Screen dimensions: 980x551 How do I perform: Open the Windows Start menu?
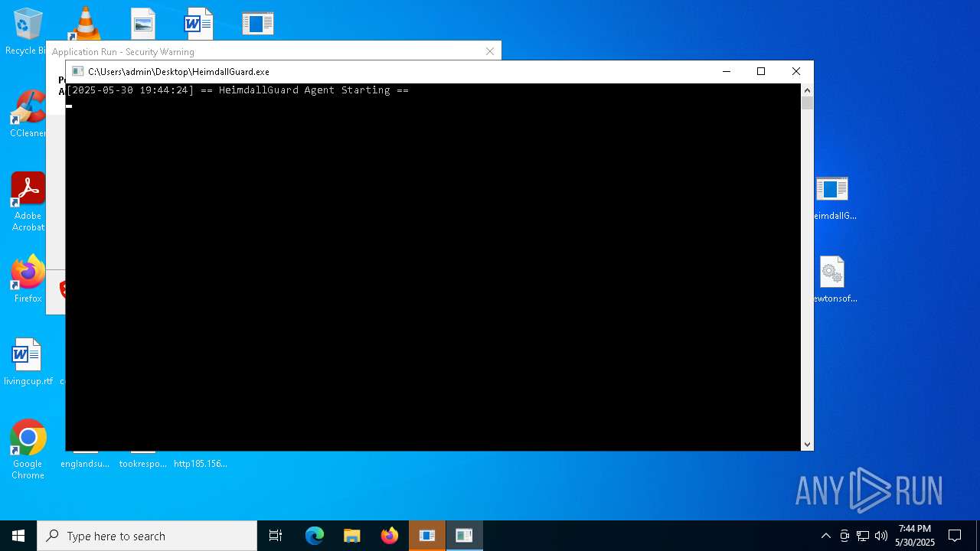coord(18,536)
